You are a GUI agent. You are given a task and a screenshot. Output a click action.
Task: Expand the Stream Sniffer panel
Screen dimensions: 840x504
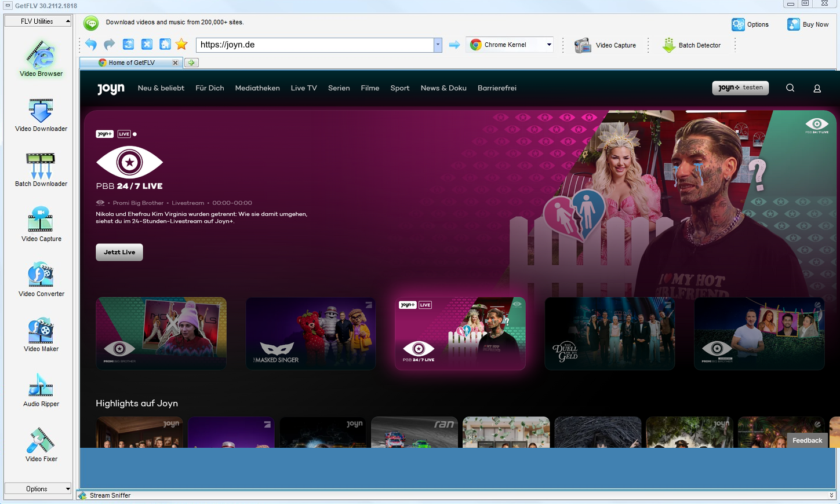pos(832,495)
